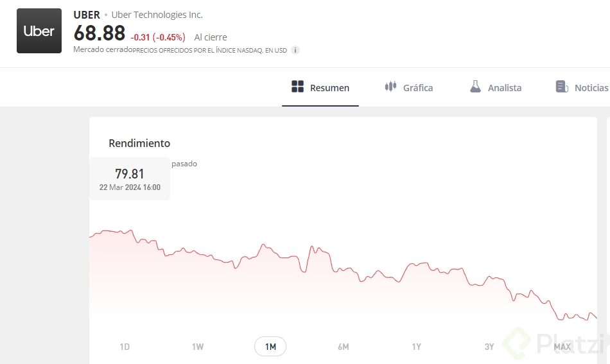610x364 pixels.
Task: Select the highlighted 1M range option
Action: [270, 347]
